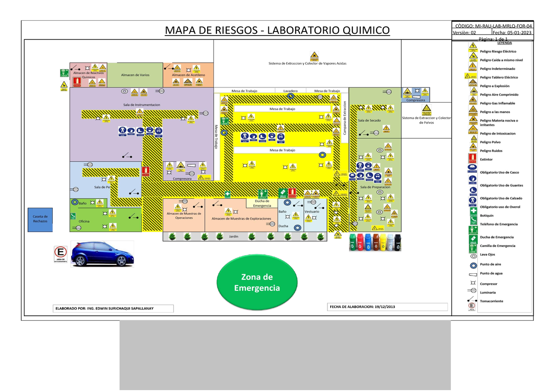Image resolution: width=555 pixels, height=392 pixels.
Task: Pick the legend icon for Peligro Tablero Eléctrico
Action: pos(470,76)
